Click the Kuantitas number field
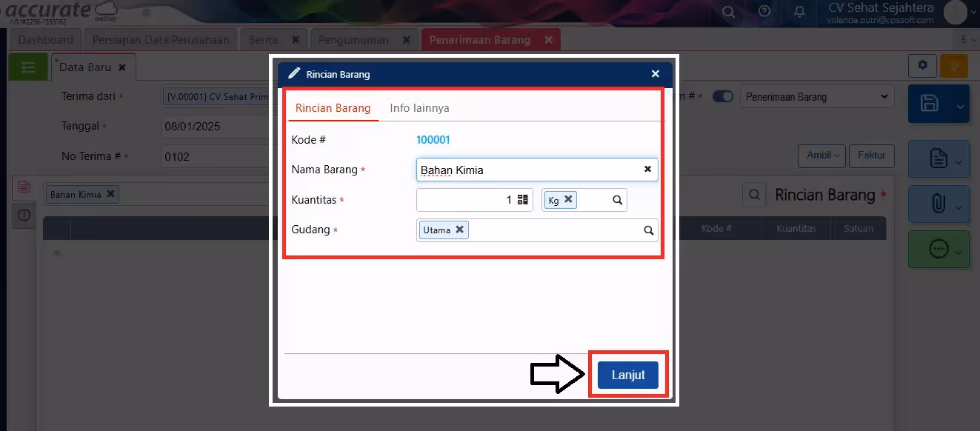Viewport: 980px width, 431px height. tap(474, 200)
